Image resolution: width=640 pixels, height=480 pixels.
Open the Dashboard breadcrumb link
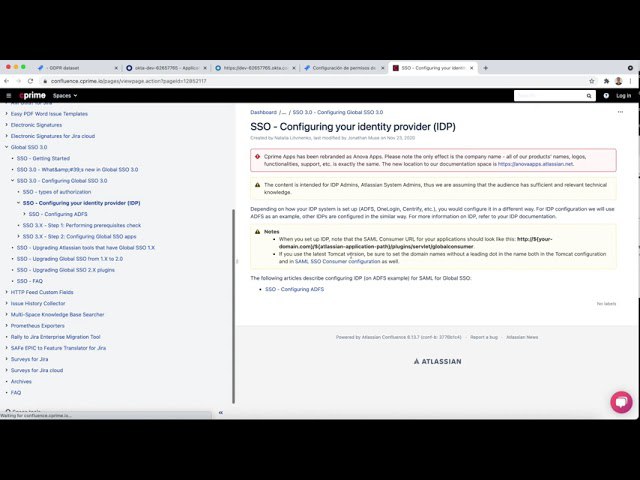(x=263, y=112)
